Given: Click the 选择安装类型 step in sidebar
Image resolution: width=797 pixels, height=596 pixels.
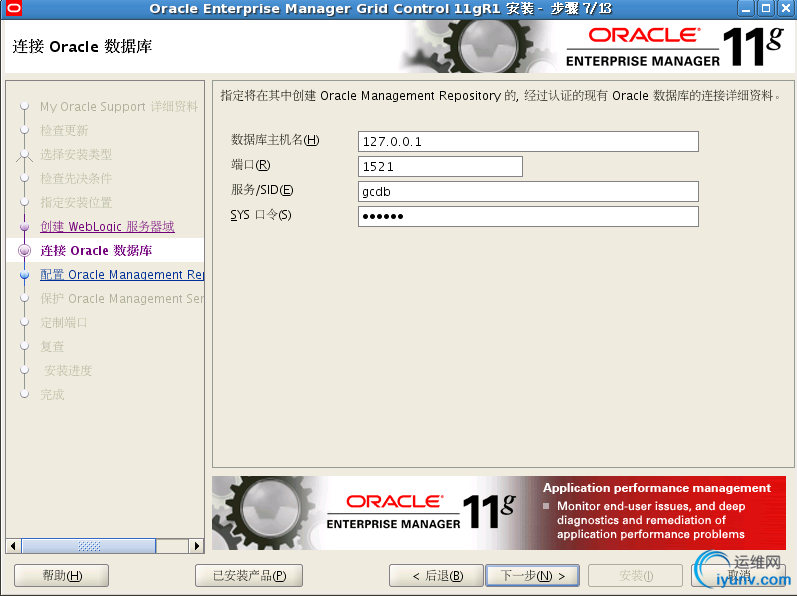Looking at the screenshot, I should coord(76,154).
